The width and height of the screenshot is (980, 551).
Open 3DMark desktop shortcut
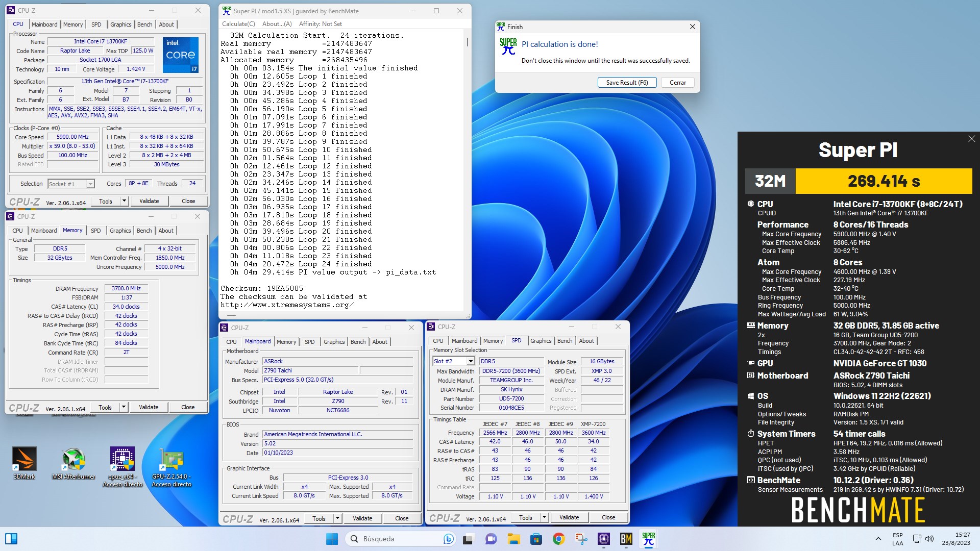coord(24,463)
